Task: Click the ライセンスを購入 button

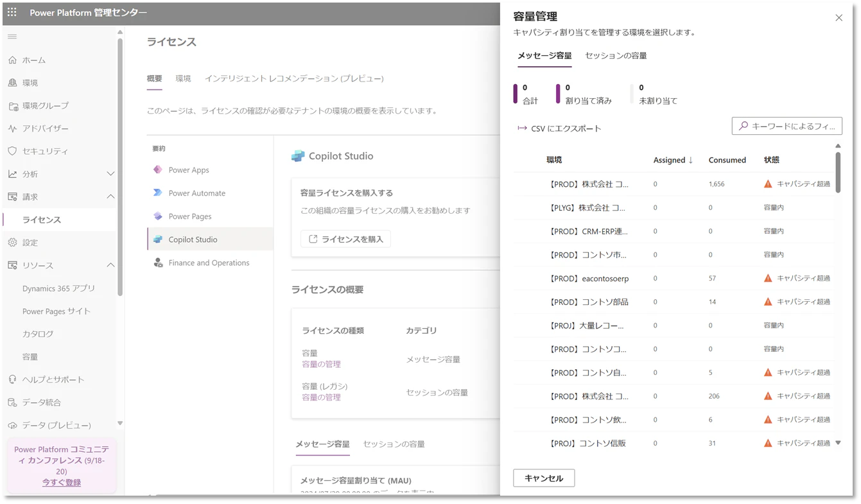Action: pos(345,239)
